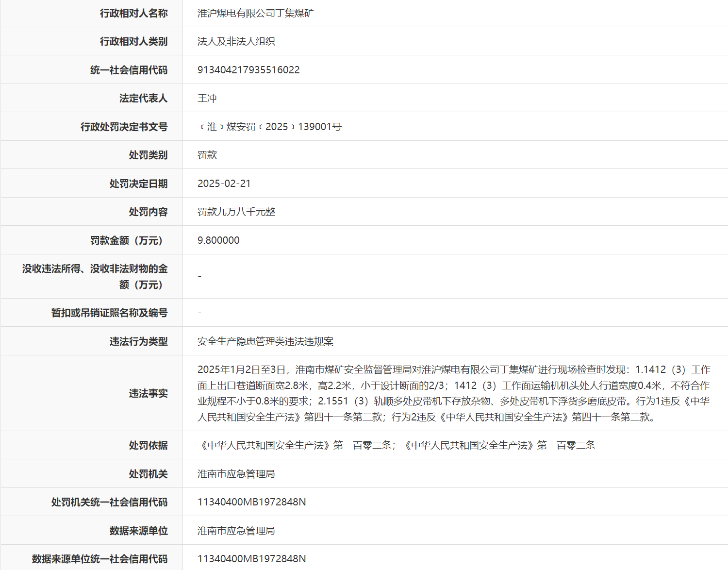Click the label "处罚依据"
728x570 pixels.
(148, 445)
